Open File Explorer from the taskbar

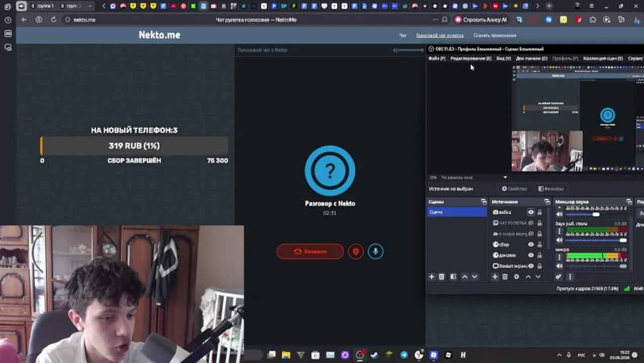[x=286, y=355]
